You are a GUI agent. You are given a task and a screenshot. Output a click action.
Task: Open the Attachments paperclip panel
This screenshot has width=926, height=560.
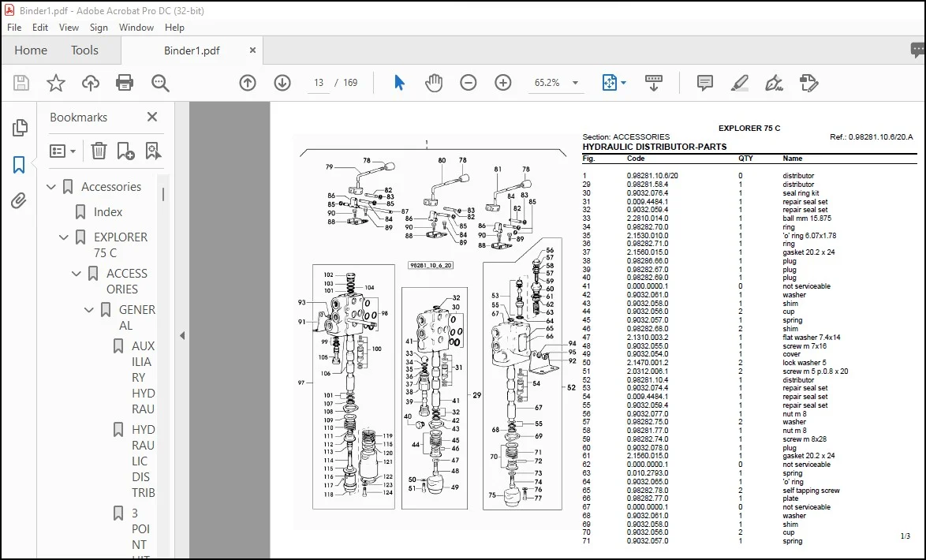(x=19, y=201)
